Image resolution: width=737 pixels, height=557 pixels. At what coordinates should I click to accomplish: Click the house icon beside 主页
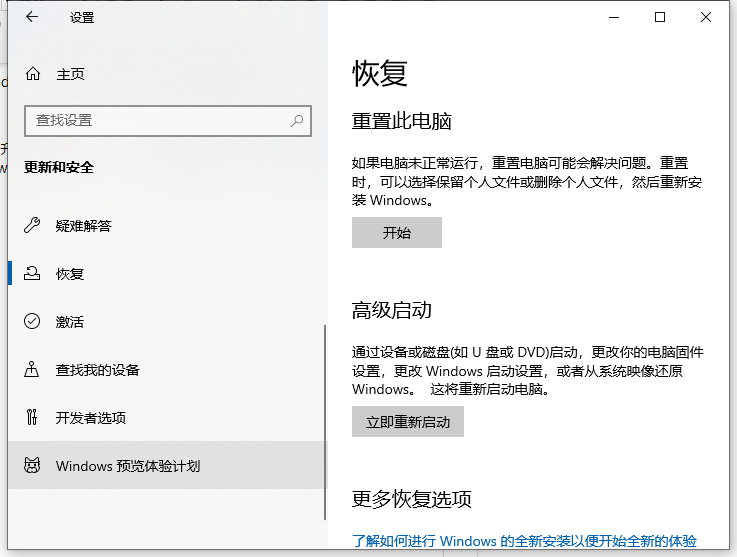coord(33,74)
